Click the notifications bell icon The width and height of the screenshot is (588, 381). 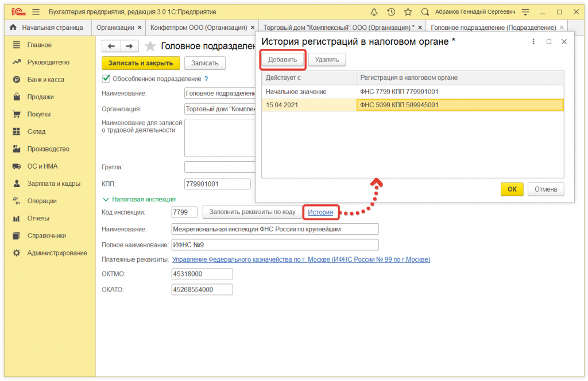pos(374,11)
